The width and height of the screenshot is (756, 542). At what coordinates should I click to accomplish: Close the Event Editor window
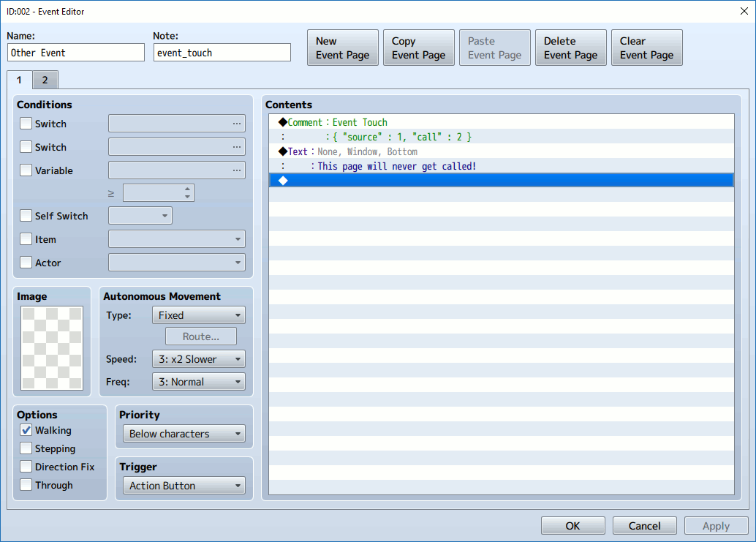pos(744,11)
